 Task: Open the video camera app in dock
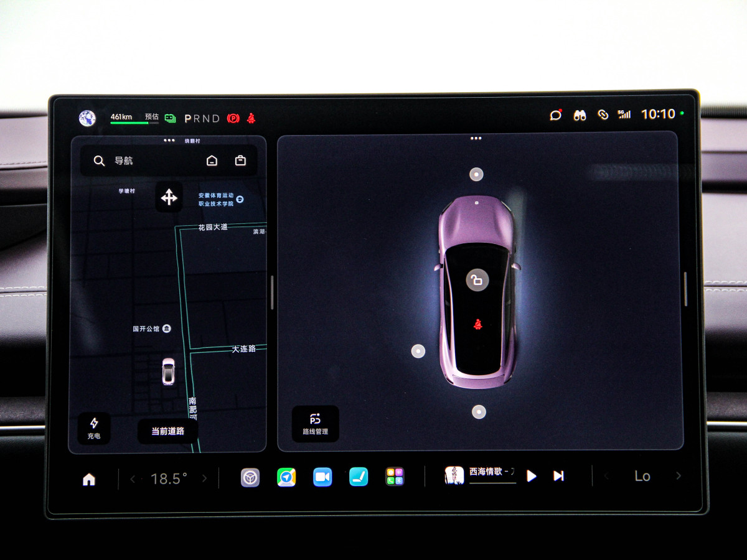[x=322, y=477]
